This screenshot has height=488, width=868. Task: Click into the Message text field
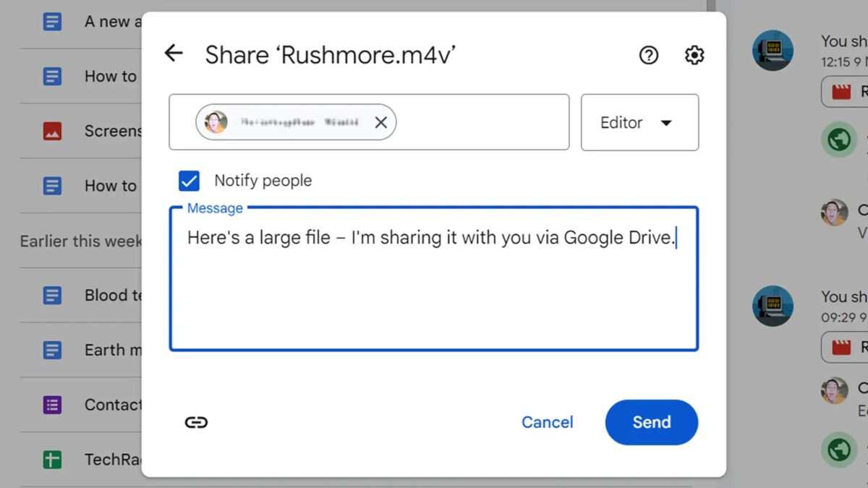[433, 278]
